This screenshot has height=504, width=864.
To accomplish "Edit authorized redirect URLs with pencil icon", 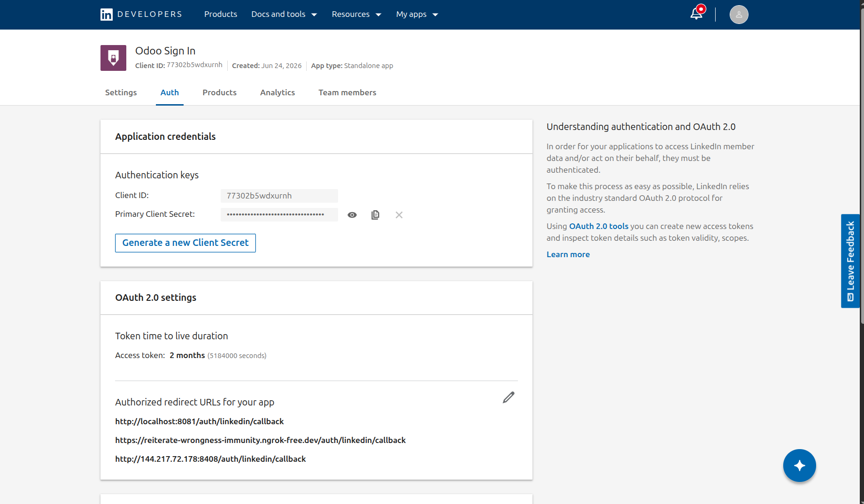I will tap(509, 397).
